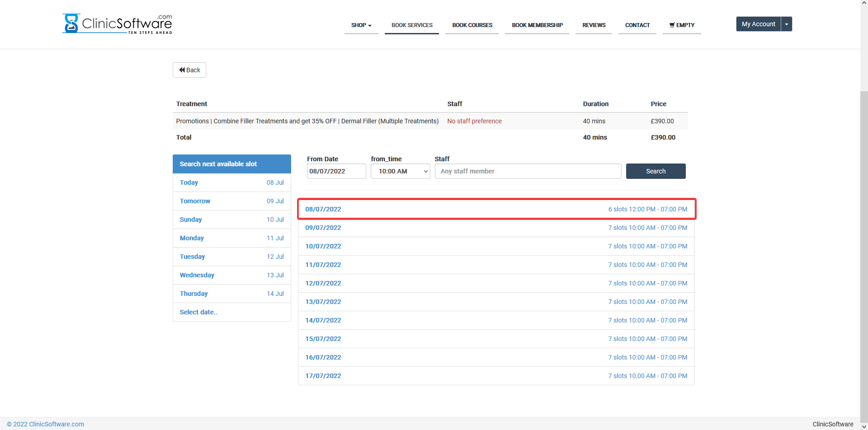Expand the My Account dropdown arrow
The image size is (868, 430).
click(x=787, y=24)
